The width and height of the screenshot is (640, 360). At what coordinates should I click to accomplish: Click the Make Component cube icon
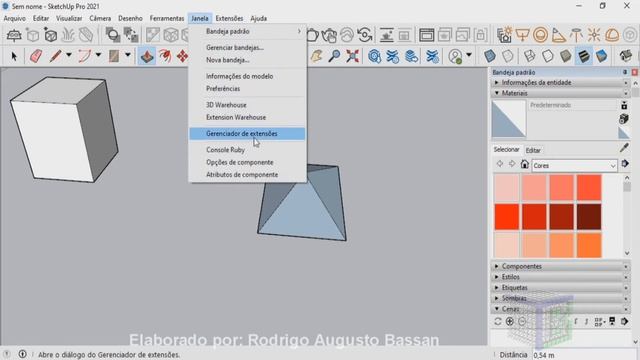51,35
